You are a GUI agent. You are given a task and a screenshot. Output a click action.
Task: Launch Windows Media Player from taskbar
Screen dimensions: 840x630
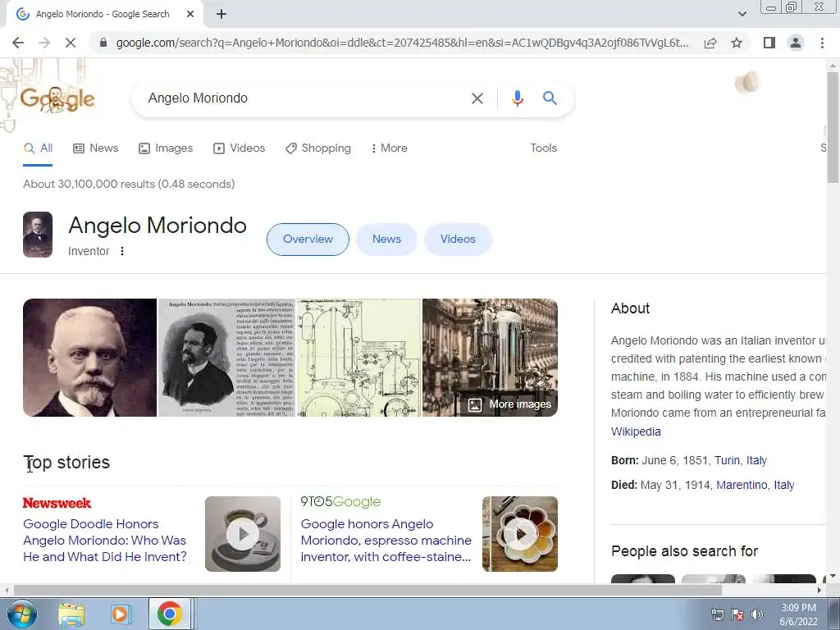pos(120,614)
